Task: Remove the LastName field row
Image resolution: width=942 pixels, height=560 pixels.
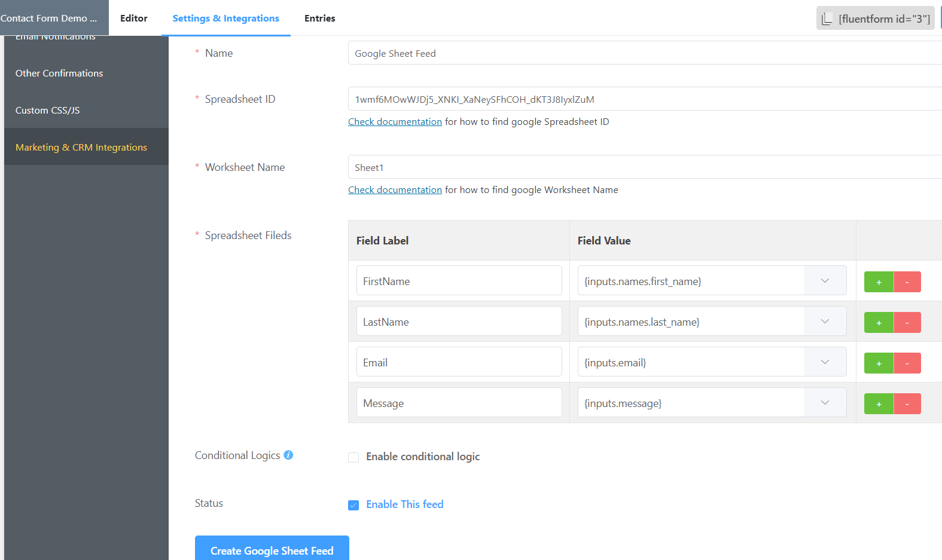Action: click(907, 322)
